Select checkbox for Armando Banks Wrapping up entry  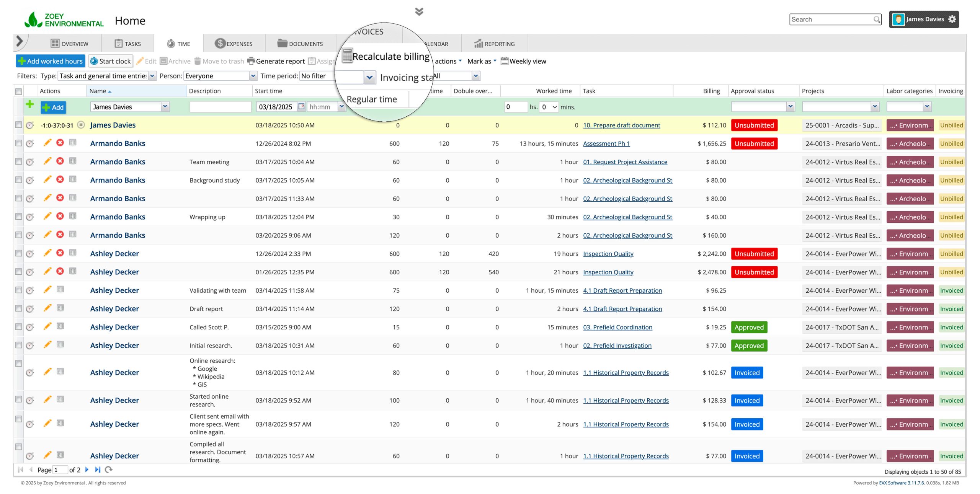point(18,217)
